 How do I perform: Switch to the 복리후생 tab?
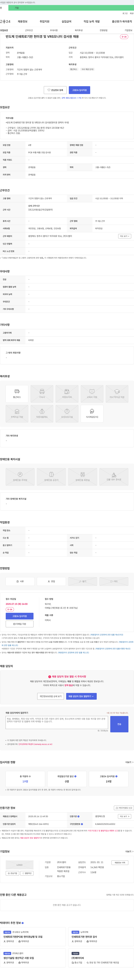pyautogui.click(x=79, y=30)
